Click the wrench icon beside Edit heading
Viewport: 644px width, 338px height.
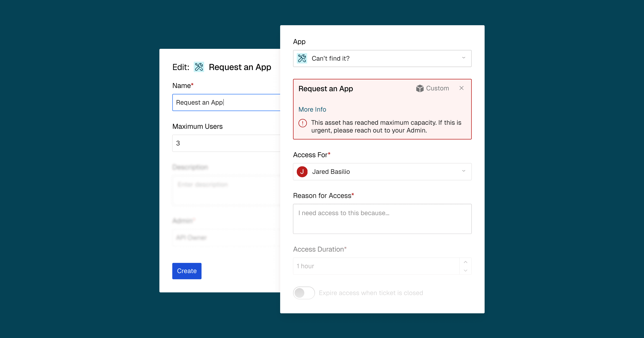199,67
